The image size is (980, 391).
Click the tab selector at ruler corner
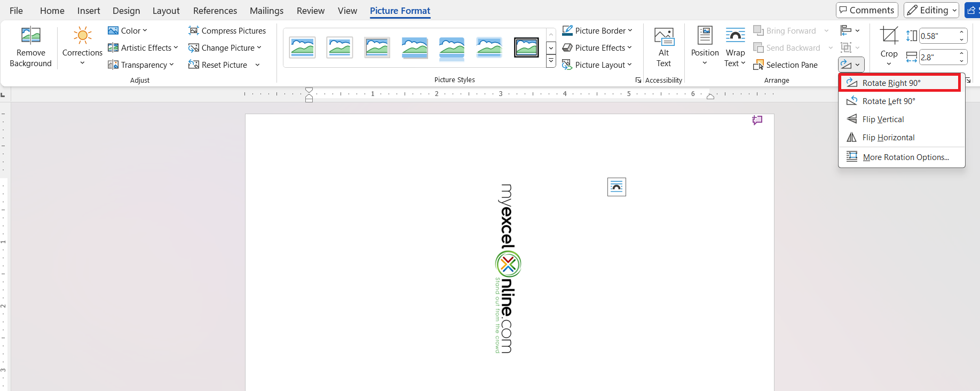click(3, 94)
